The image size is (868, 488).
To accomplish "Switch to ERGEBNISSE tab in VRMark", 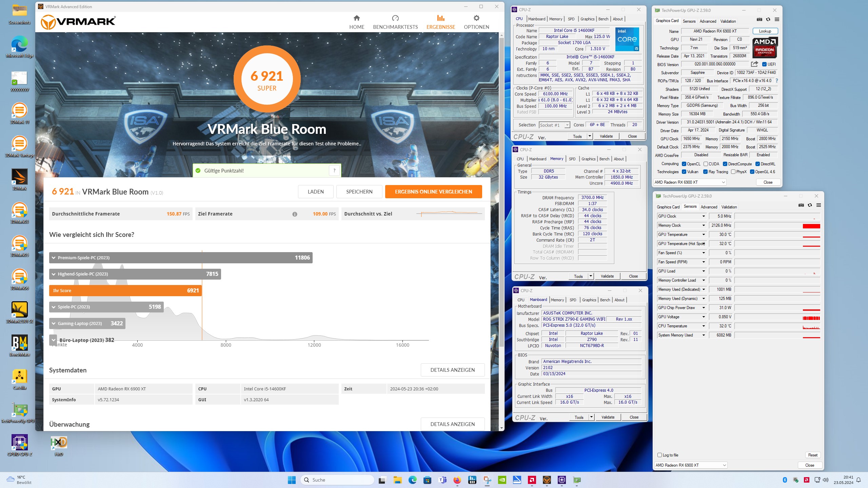I will [440, 22].
